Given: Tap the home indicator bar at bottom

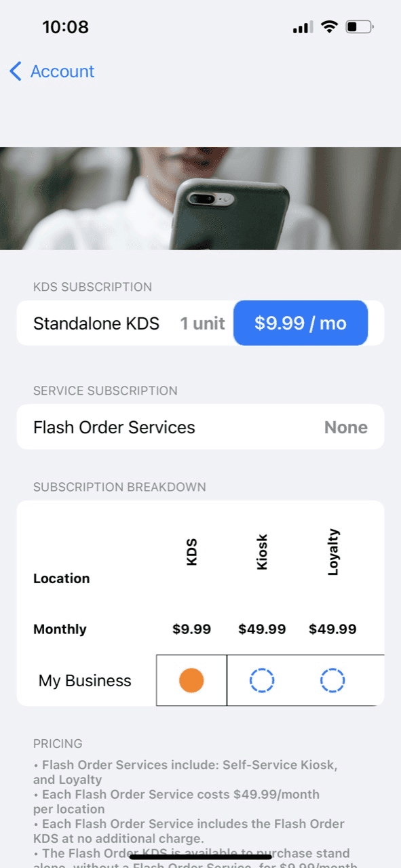Looking at the screenshot, I should tap(200, 857).
